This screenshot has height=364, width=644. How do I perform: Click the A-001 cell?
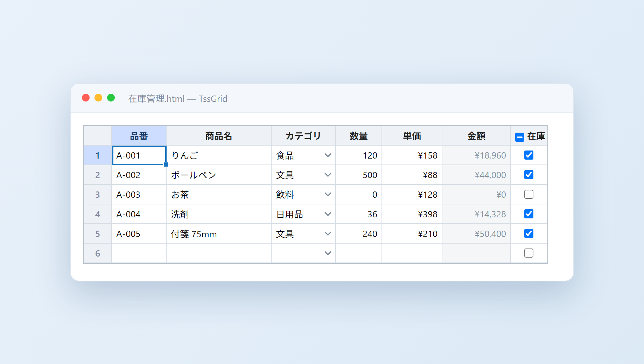point(139,155)
